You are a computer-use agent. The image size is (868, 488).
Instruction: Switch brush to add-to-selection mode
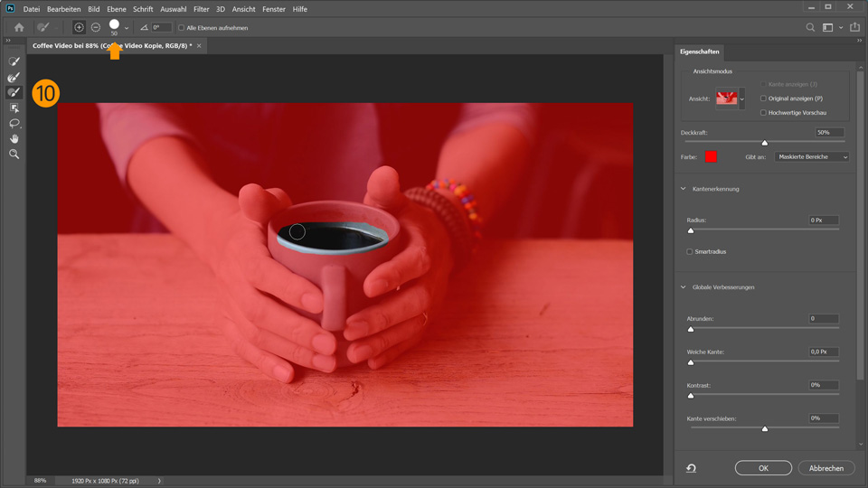(79, 27)
